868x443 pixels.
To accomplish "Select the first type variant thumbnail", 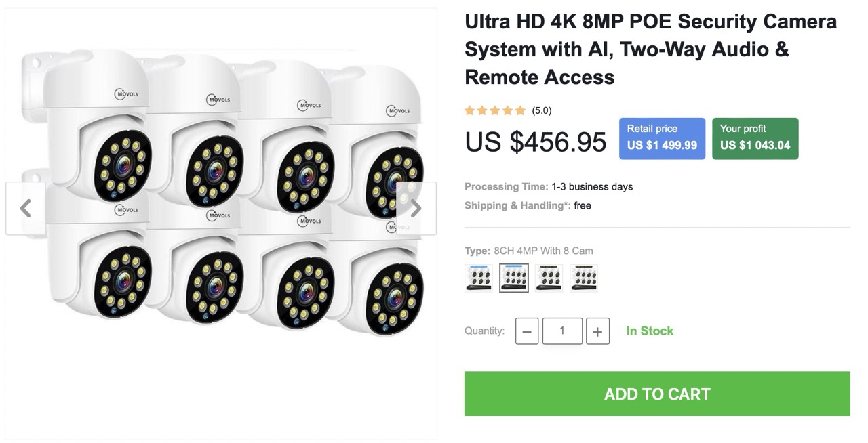I will coord(479,278).
